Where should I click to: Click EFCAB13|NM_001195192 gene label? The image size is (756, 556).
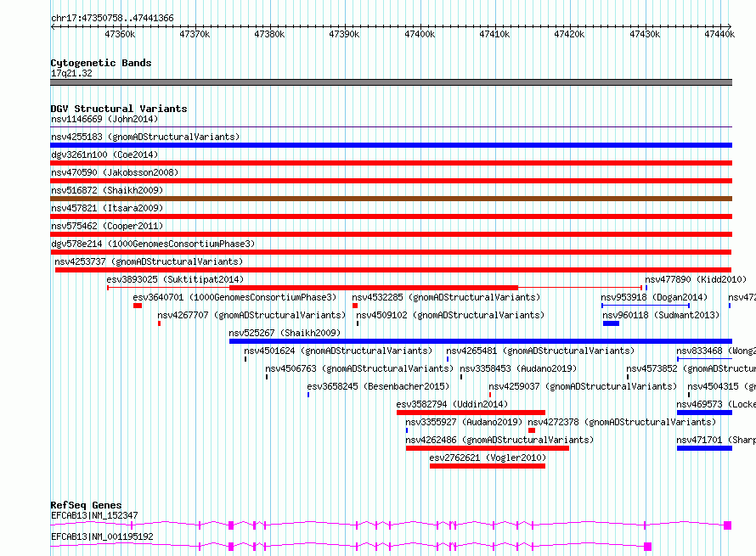pos(102,536)
